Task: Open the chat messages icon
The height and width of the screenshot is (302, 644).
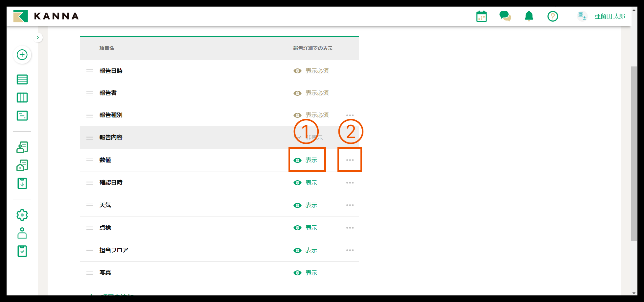Action: click(x=505, y=16)
